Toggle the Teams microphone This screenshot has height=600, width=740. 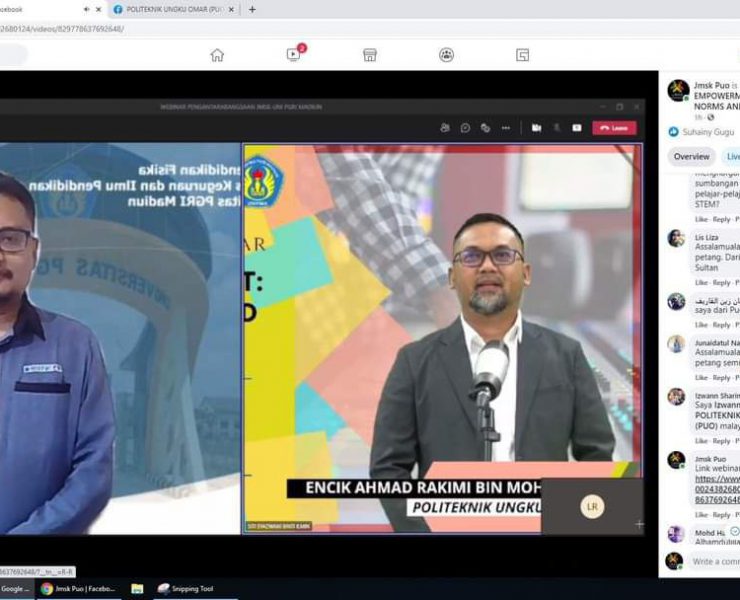tap(557, 128)
